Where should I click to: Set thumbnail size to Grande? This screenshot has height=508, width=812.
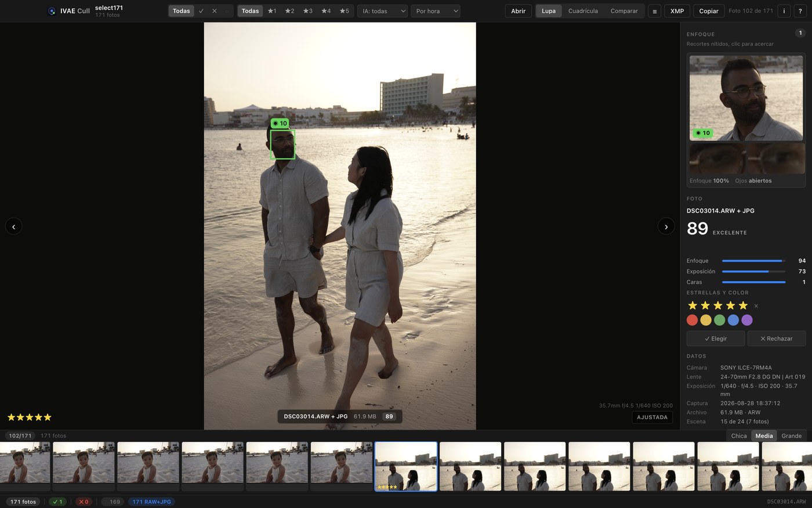[791, 436]
